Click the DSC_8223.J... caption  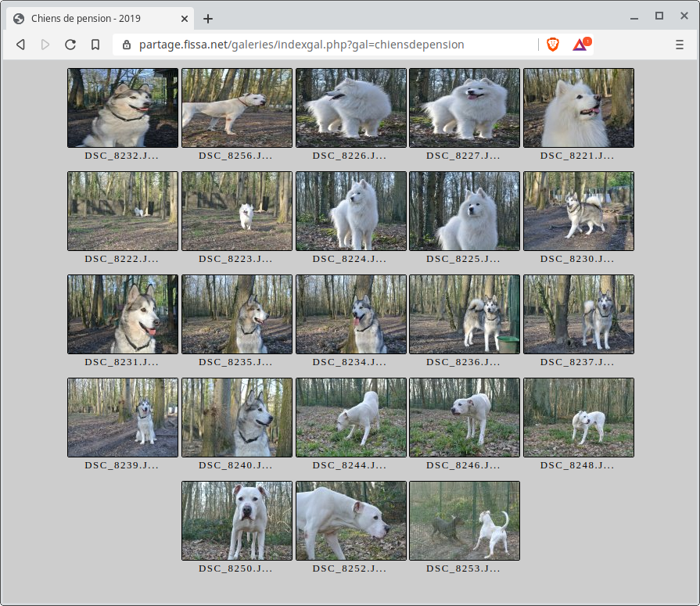(235, 259)
